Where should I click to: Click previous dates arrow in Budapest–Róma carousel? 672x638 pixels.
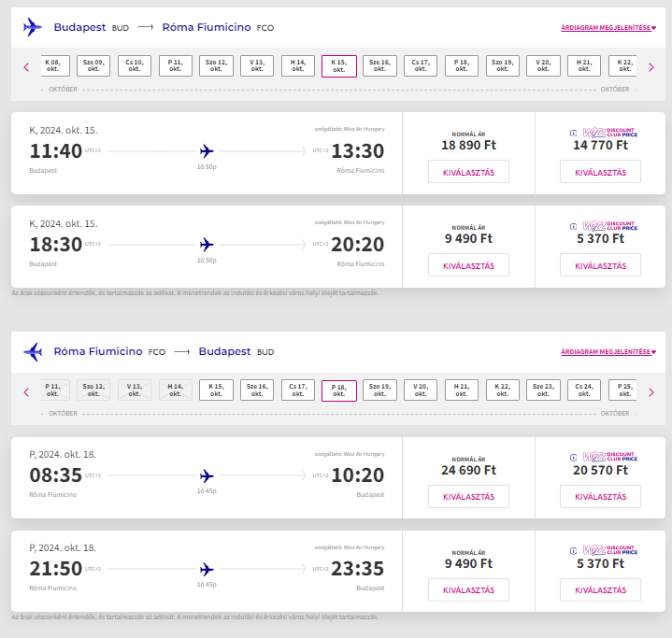point(26,66)
